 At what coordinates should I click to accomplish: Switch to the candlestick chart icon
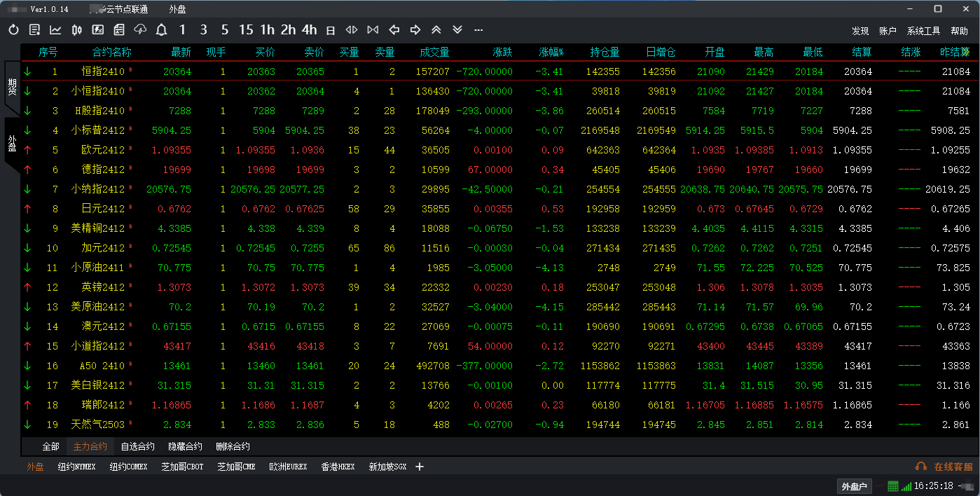[x=77, y=30]
